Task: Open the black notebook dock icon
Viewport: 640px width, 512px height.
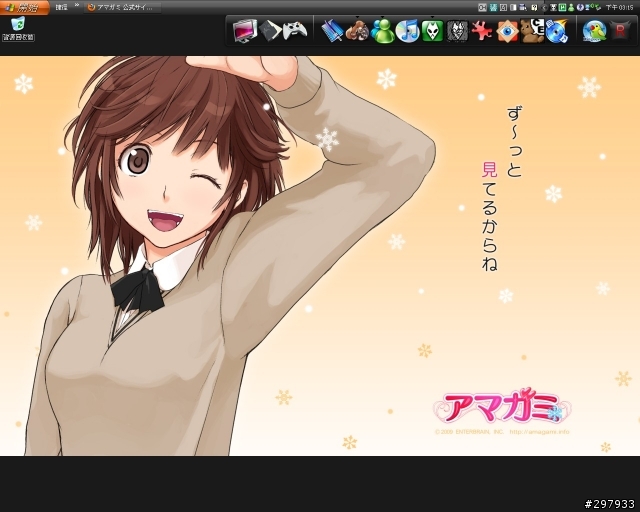Action: coord(270,31)
